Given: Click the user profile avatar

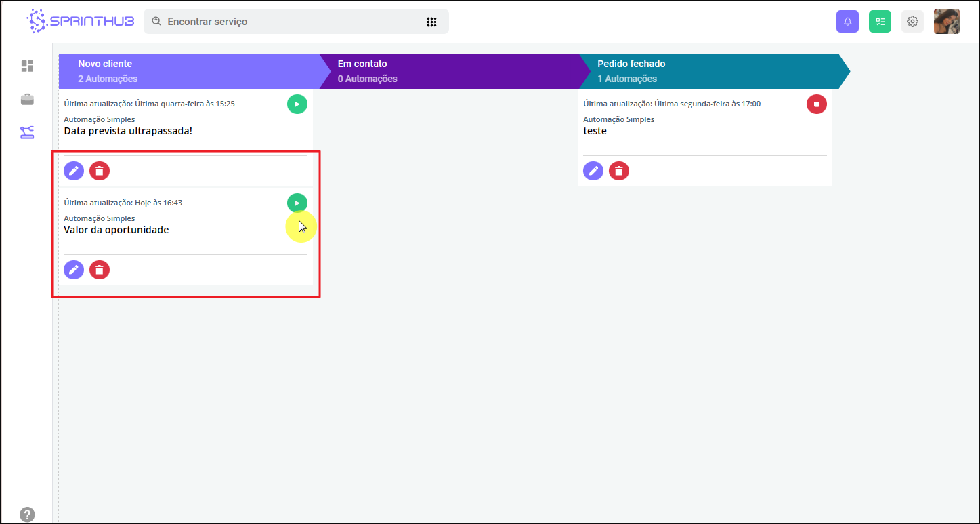Looking at the screenshot, I should coord(946,22).
